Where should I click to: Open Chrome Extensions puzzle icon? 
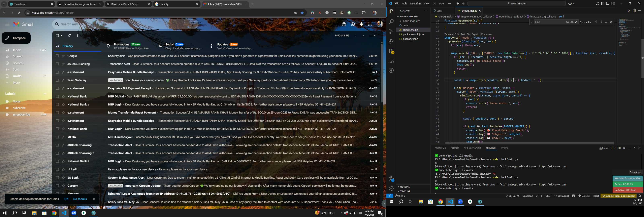(x=364, y=13)
